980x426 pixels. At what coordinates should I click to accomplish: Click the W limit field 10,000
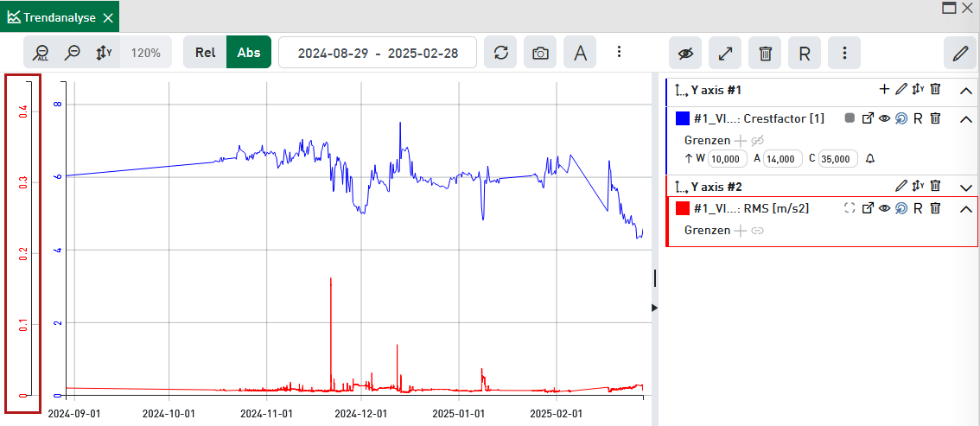(x=728, y=159)
